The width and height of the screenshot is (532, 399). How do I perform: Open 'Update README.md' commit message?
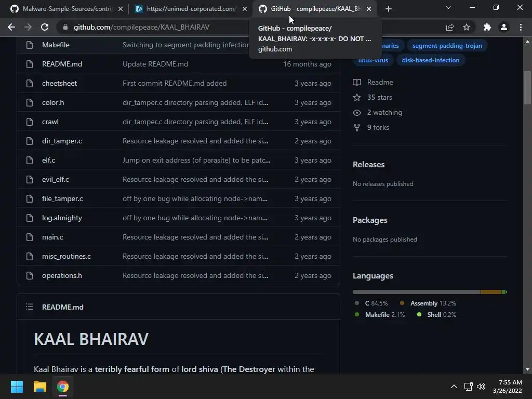click(x=155, y=64)
